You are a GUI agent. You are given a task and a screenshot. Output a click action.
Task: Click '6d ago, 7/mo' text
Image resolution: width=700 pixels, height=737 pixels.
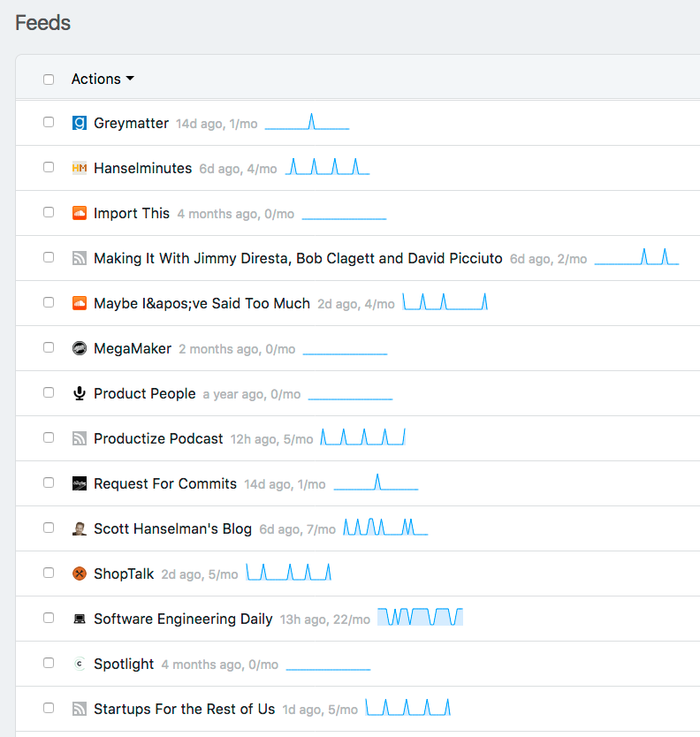298,529
